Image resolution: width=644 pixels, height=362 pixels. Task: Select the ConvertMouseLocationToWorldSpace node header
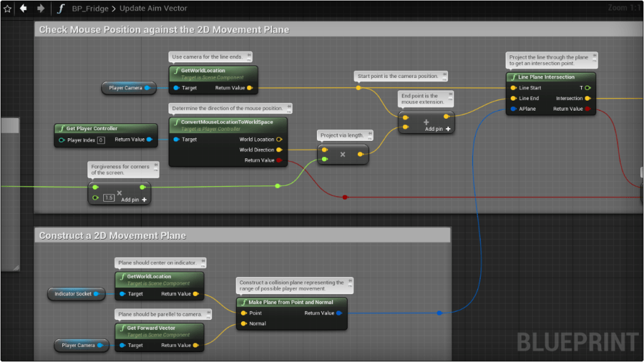point(228,122)
